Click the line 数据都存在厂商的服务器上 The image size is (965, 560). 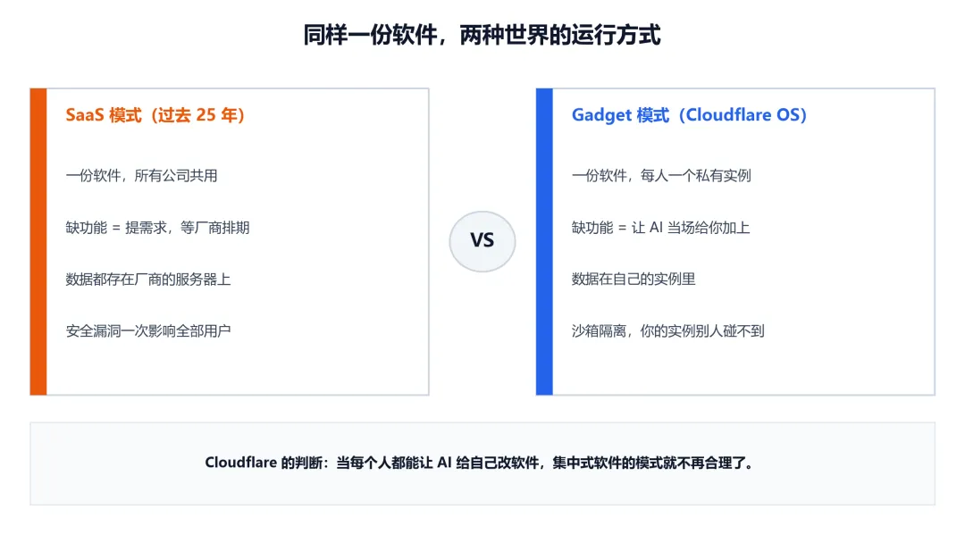148,280
